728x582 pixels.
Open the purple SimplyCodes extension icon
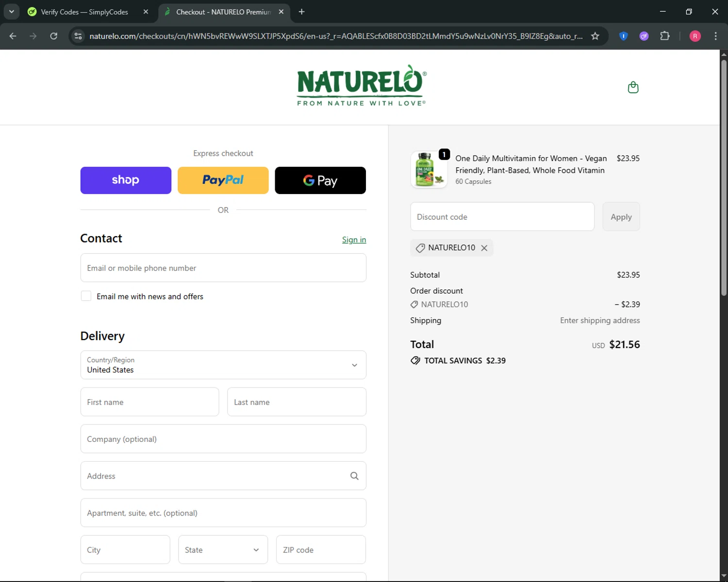click(644, 36)
